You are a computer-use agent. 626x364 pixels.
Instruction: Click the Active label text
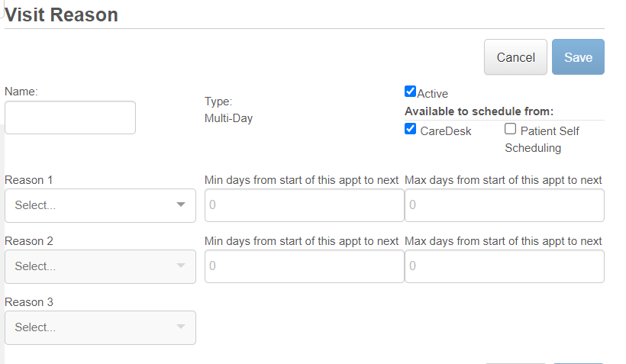click(x=433, y=93)
